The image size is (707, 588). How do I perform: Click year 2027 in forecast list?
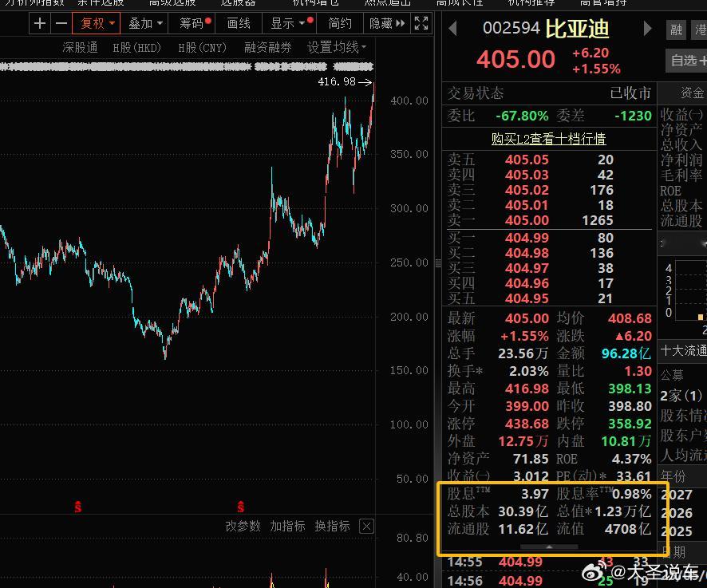677,495
